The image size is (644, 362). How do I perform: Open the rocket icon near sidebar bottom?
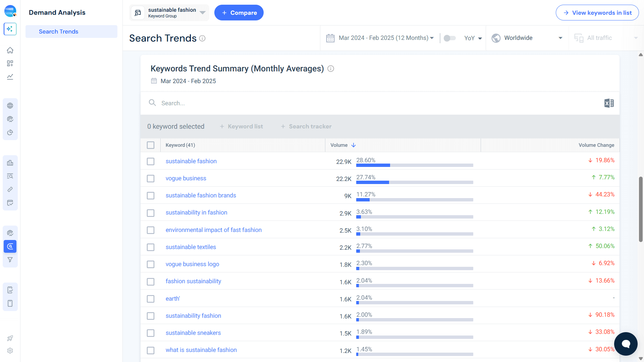pyautogui.click(x=10, y=338)
